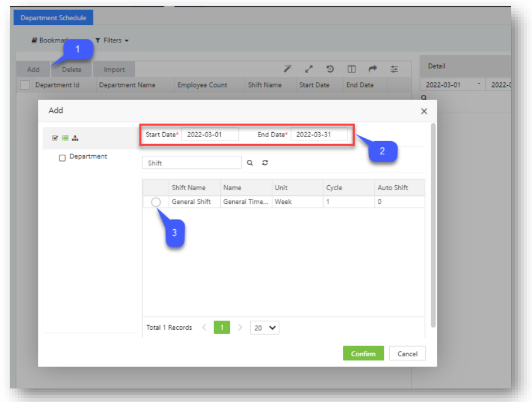The height and width of the screenshot is (402, 532).
Task: Open the table settings sliders icon
Action: click(394, 69)
